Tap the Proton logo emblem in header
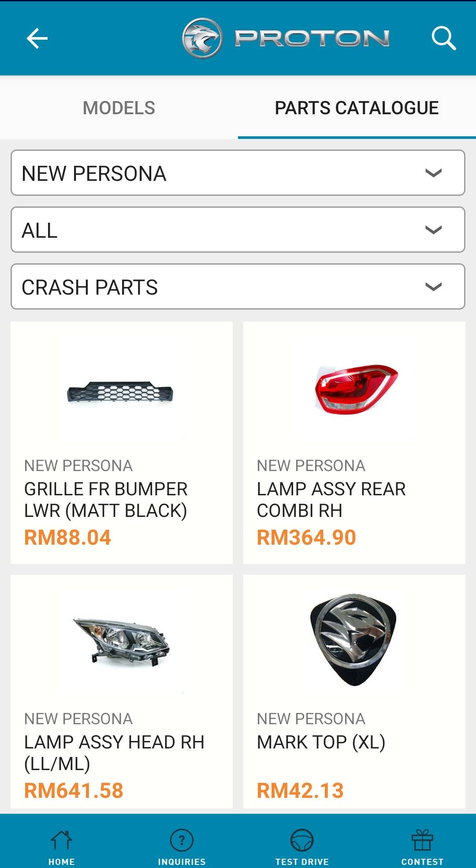The height and width of the screenshot is (868, 476). [202, 38]
